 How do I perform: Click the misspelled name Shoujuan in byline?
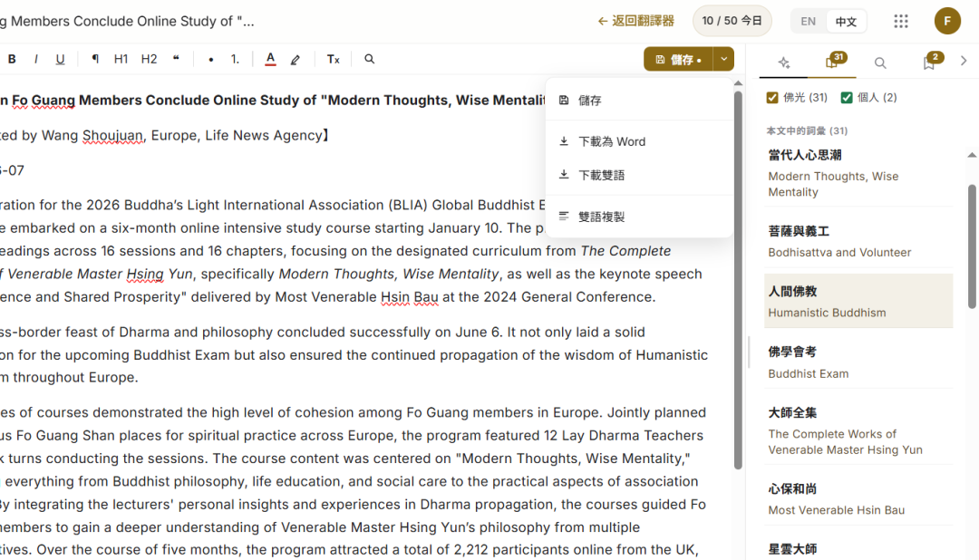pyautogui.click(x=112, y=136)
